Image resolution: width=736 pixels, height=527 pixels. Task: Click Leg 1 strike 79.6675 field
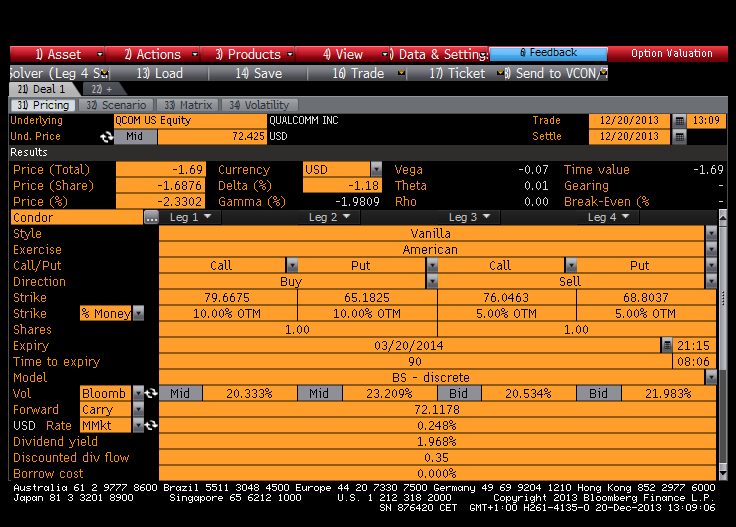coord(227,298)
